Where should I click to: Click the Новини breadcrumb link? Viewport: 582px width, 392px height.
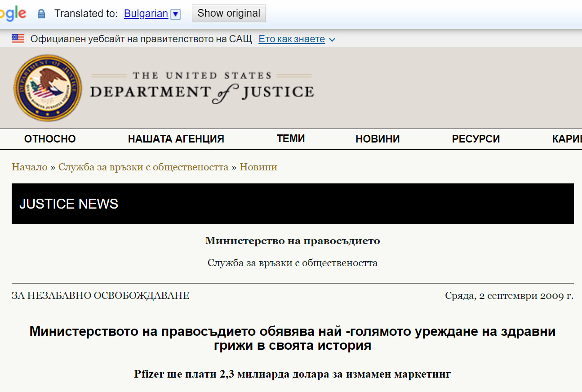pos(258,167)
